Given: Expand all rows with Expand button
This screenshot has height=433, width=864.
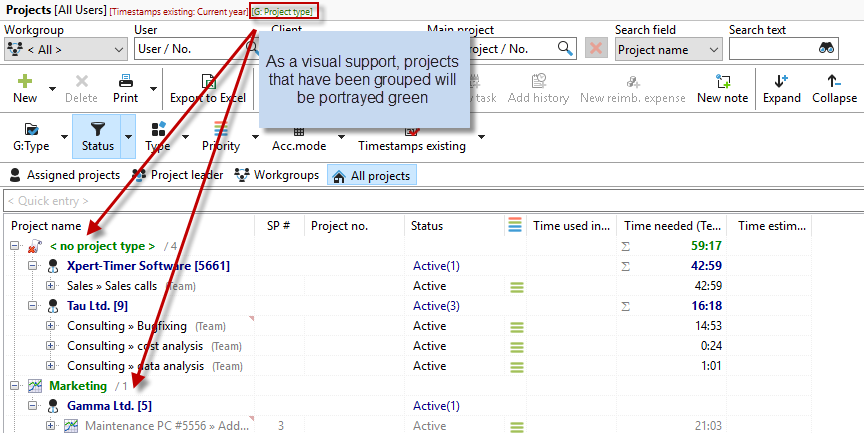Looking at the screenshot, I should tap(781, 87).
